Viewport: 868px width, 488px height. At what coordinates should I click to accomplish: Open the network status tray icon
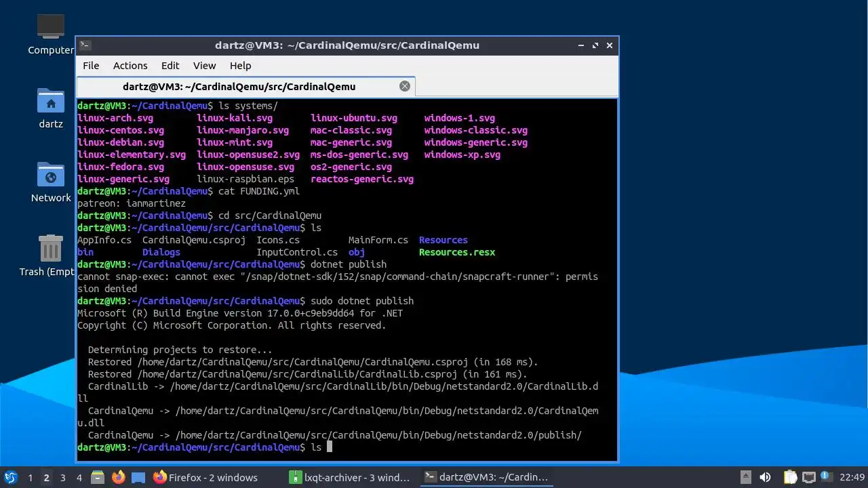808,477
